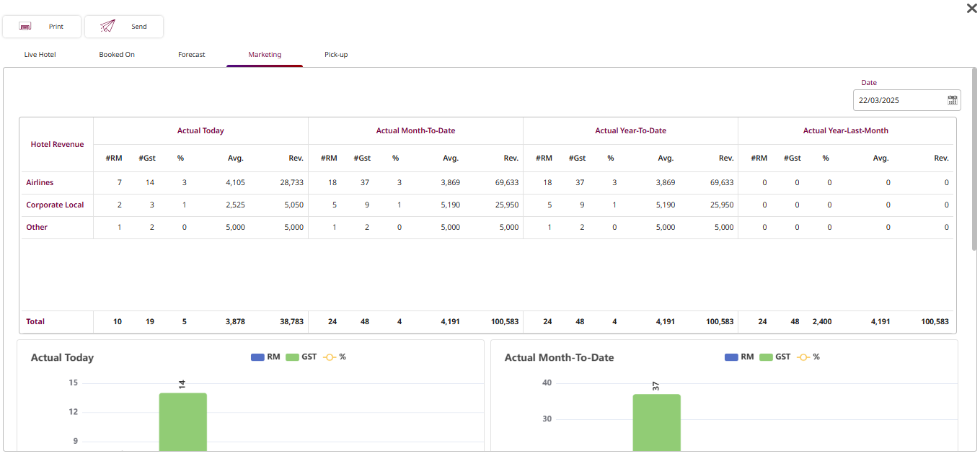Toggle RM legend in Month-To-Date chart

pos(738,357)
